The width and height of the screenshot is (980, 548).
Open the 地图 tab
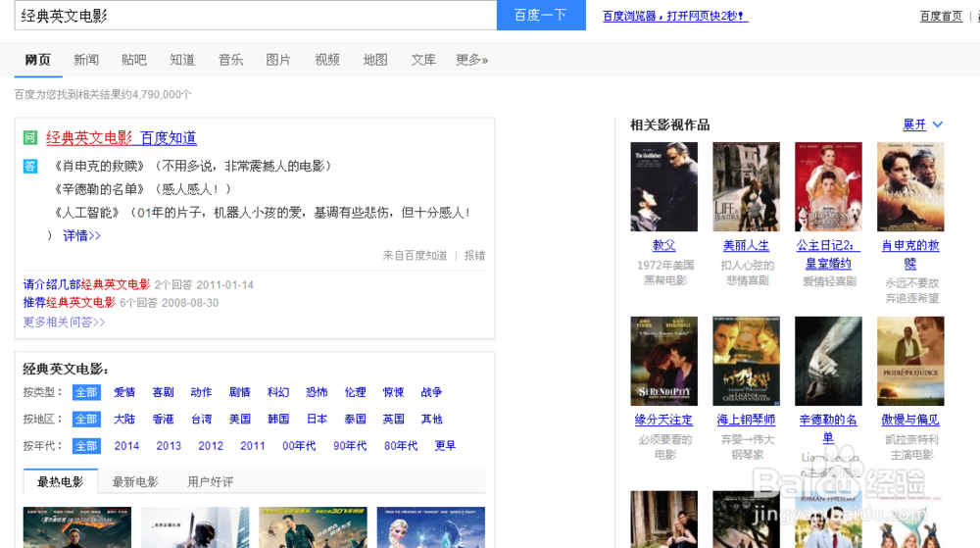point(375,60)
